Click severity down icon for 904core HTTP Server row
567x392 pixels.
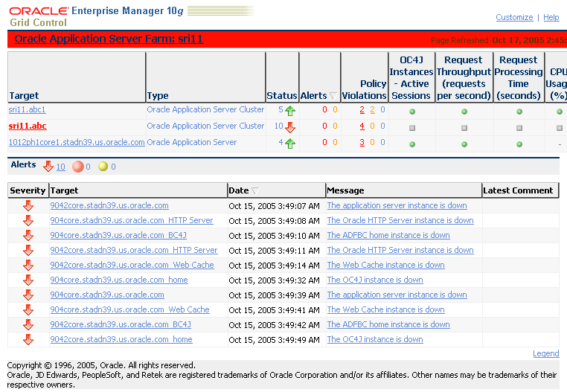[28, 220]
